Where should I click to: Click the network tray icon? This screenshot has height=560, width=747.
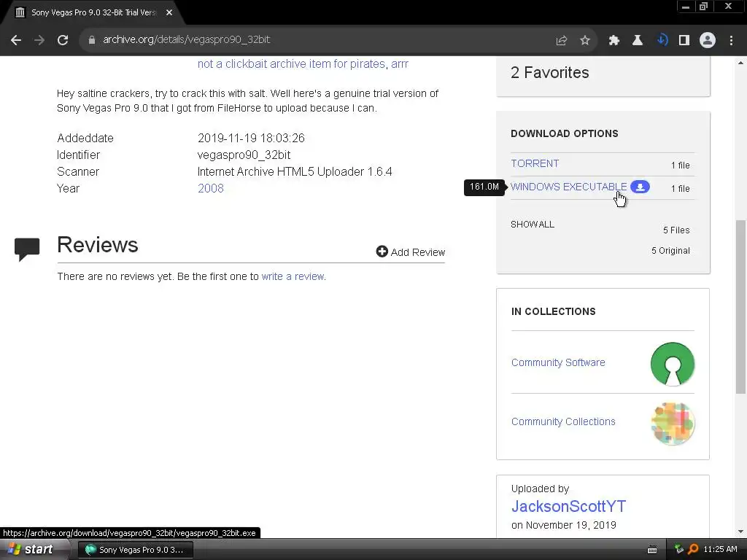[x=679, y=549]
